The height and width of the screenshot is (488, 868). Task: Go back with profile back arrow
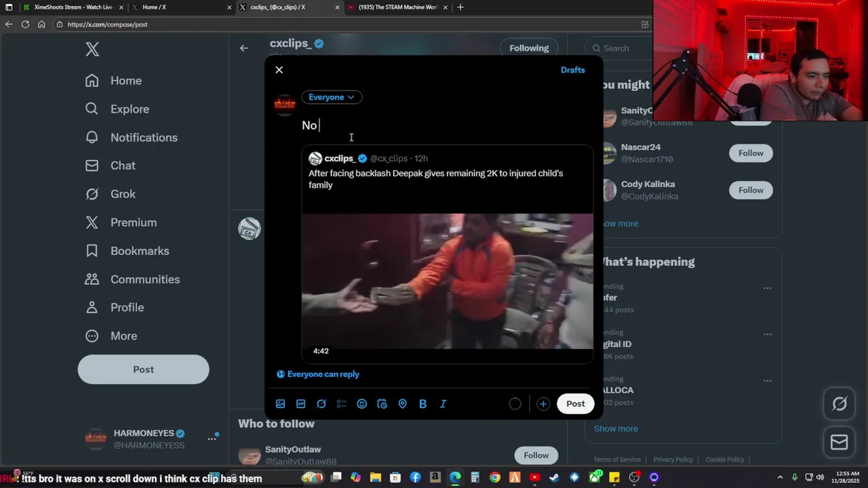tap(244, 48)
